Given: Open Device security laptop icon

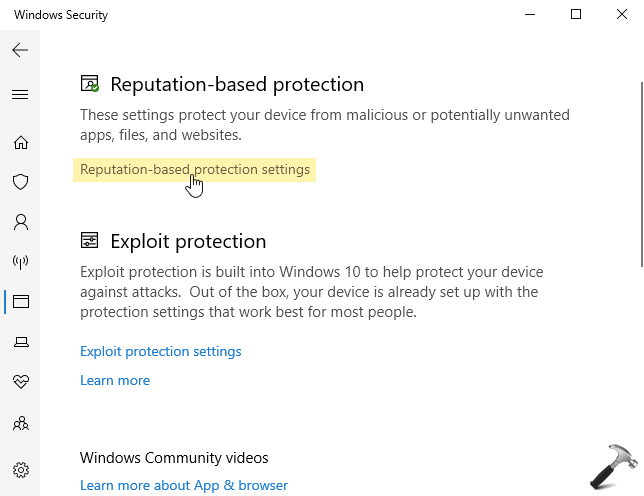Looking at the screenshot, I should (21, 342).
